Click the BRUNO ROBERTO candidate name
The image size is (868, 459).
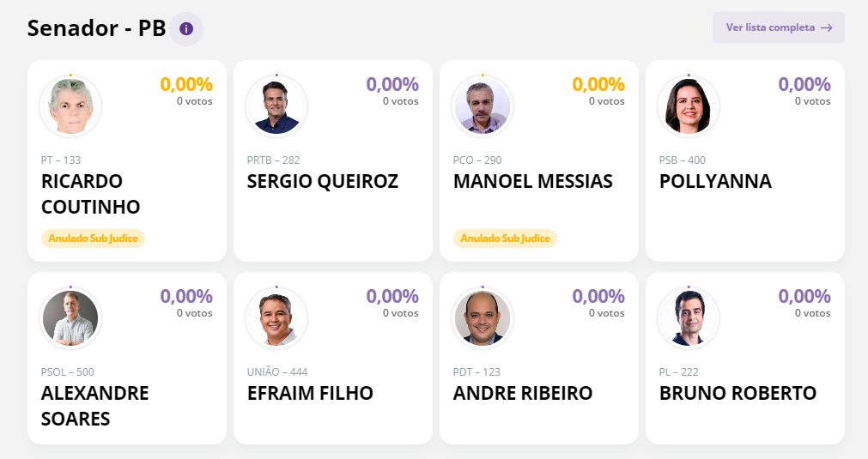tap(737, 394)
